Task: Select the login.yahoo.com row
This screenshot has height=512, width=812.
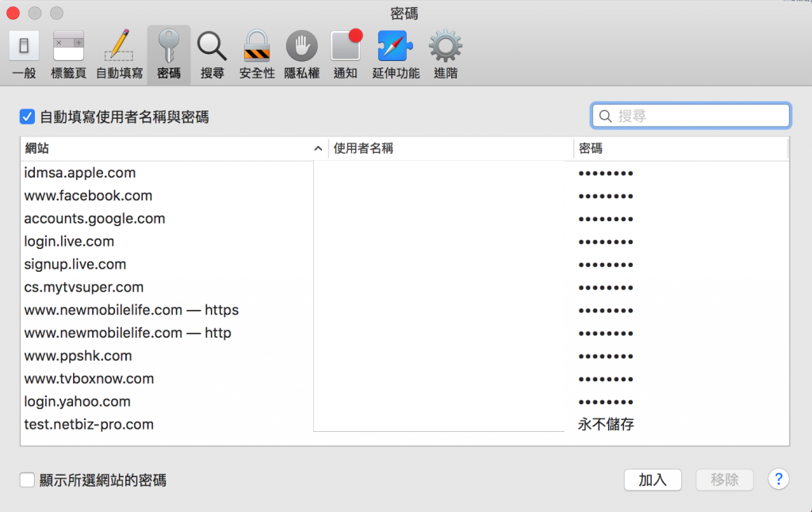Action: [404, 401]
